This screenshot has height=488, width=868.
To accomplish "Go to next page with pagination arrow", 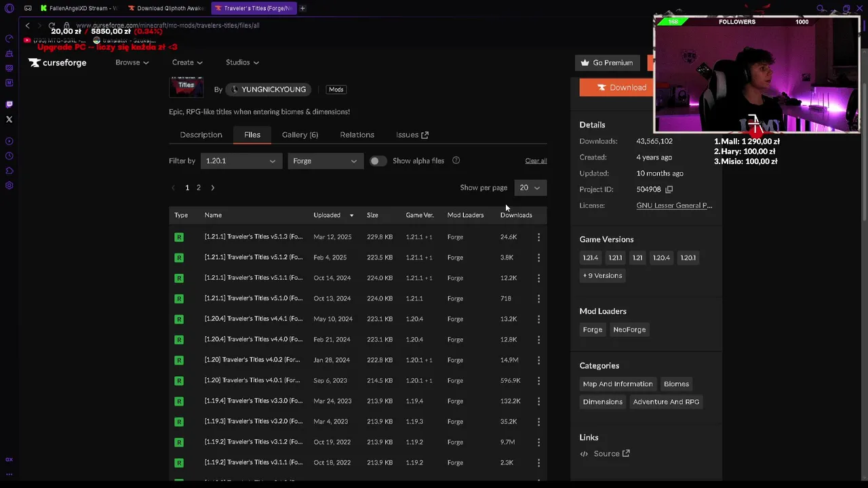I will coord(212,188).
